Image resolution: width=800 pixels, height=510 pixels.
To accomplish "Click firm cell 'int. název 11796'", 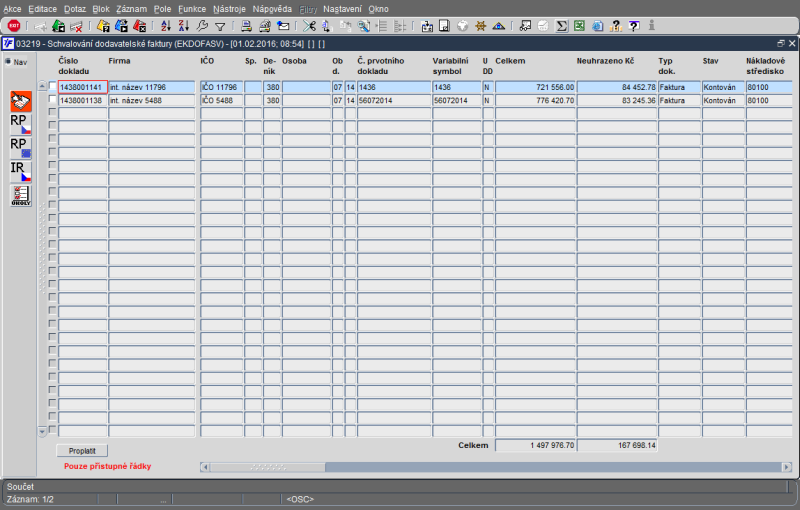I will pos(152,87).
